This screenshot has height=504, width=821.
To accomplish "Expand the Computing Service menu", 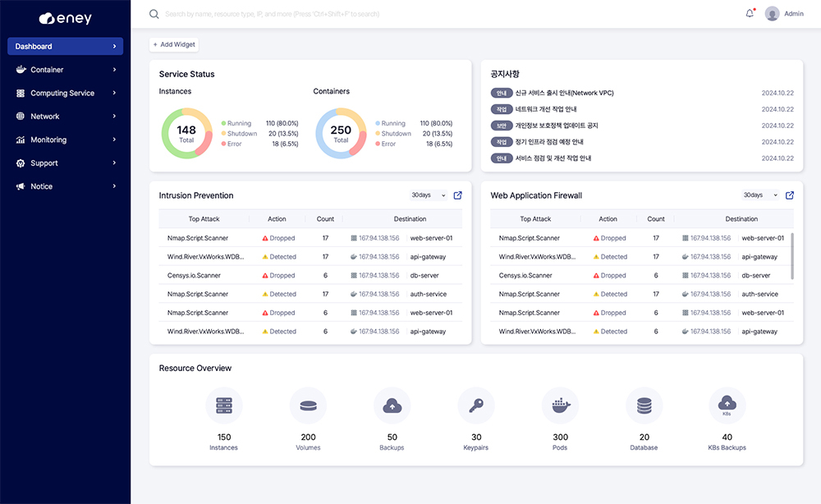I will click(x=66, y=94).
